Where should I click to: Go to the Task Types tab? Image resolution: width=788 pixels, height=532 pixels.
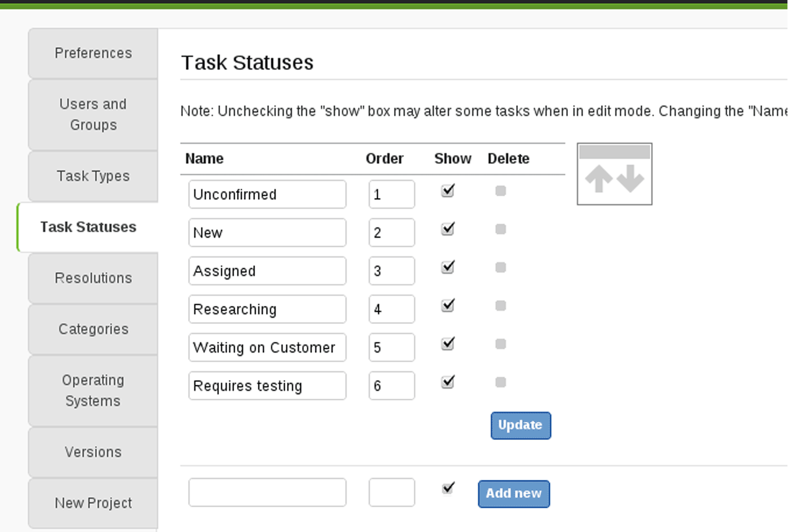tap(93, 176)
